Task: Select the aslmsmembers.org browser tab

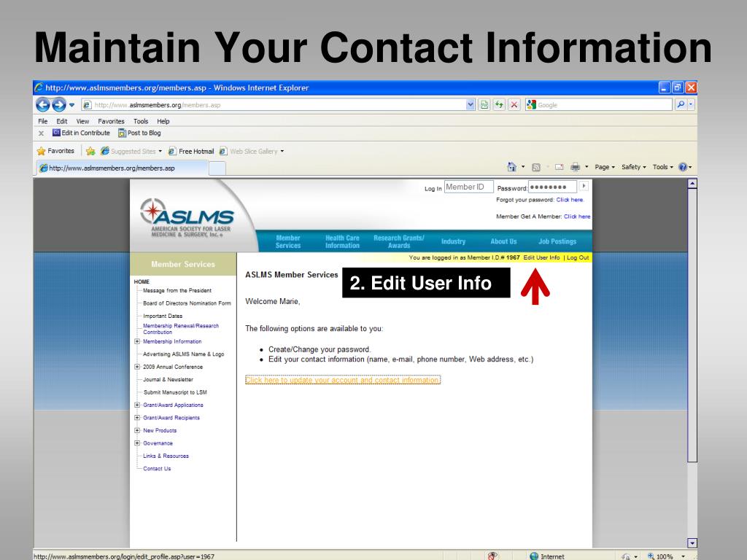Action: (x=122, y=168)
